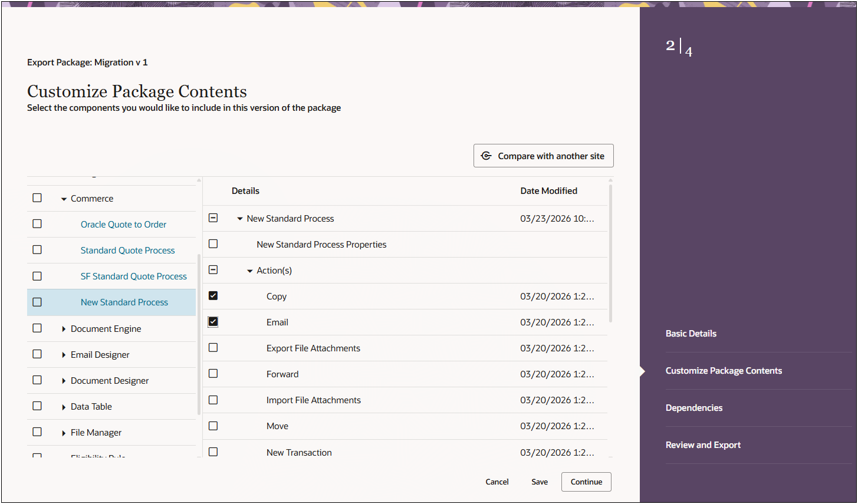Click the Save button
The height and width of the screenshot is (504, 858).
540,482
